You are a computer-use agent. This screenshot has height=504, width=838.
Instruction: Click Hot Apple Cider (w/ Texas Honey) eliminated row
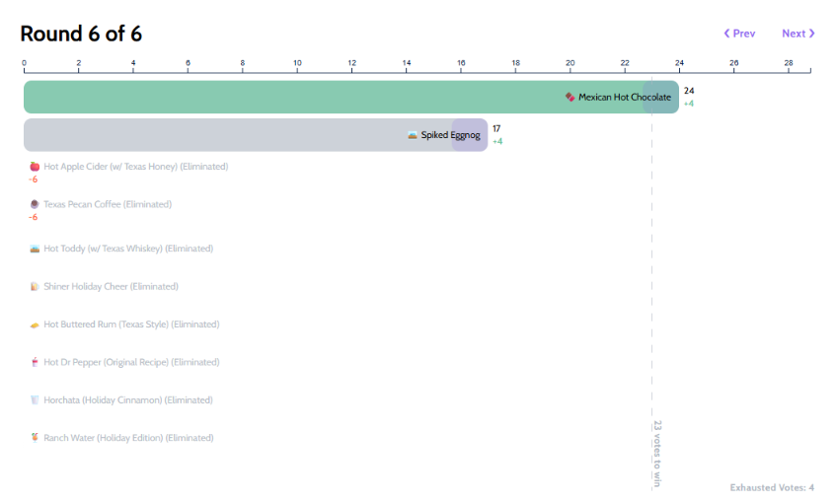128,167
